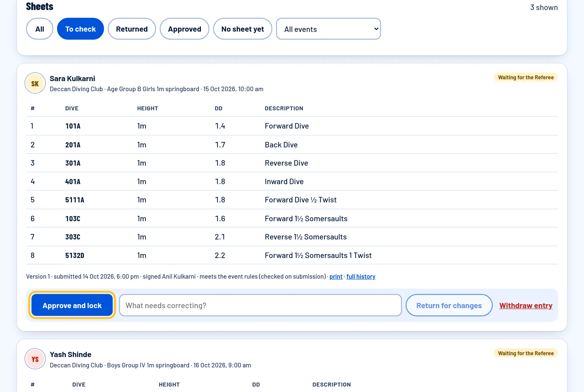This screenshot has height=392, width=584.
Task: Click the What needs correcting field
Action: [x=260, y=305]
